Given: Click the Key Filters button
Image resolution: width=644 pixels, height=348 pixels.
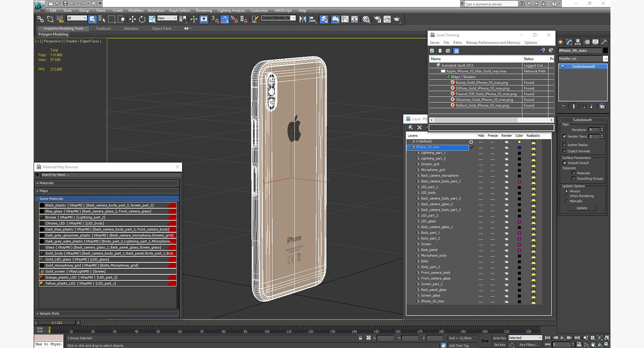Looking at the screenshot, I should [x=529, y=345].
